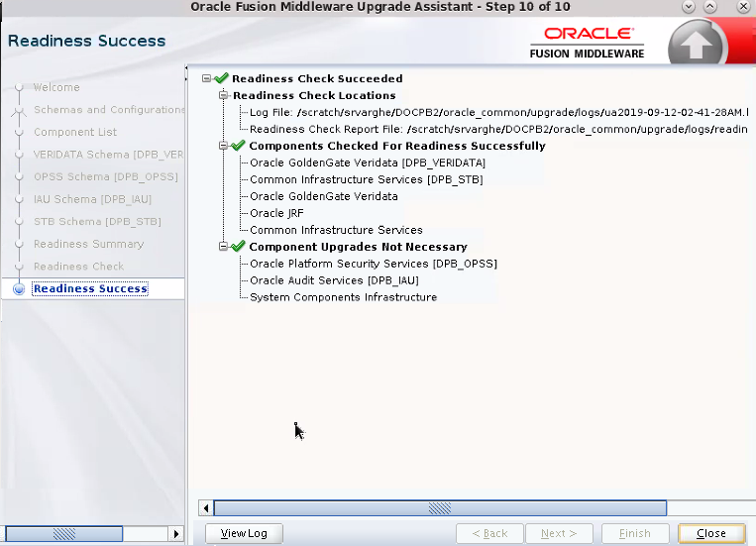Click the Readiness Check step bullet
The width and height of the screenshot is (756, 546).
click(19, 267)
